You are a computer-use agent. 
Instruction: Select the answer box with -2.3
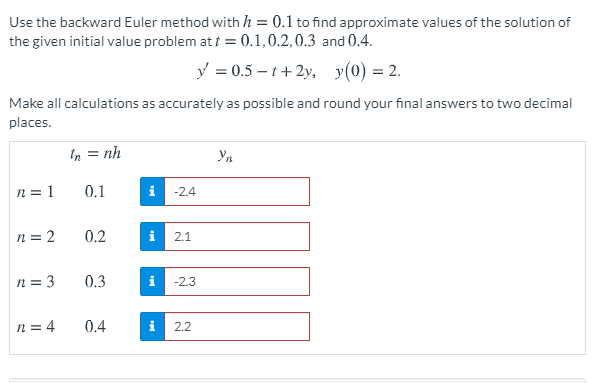[x=237, y=282]
